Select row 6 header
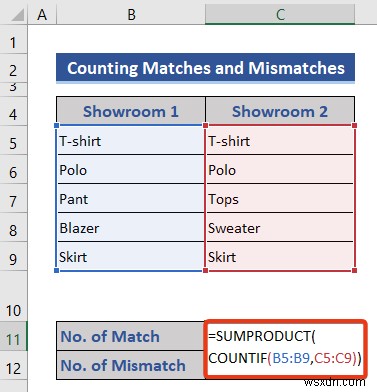 tap(13, 169)
